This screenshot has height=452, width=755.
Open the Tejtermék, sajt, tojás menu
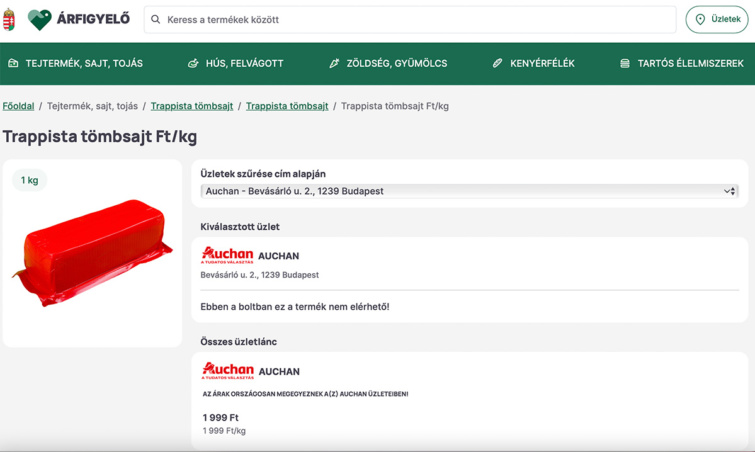click(84, 63)
